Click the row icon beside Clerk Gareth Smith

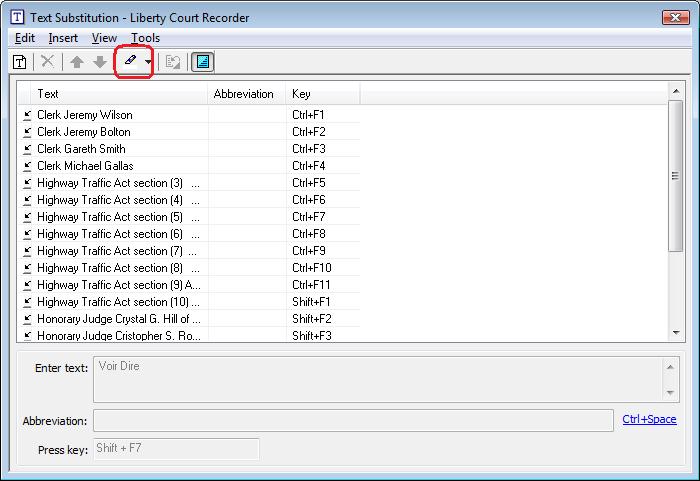pos(27,149)
